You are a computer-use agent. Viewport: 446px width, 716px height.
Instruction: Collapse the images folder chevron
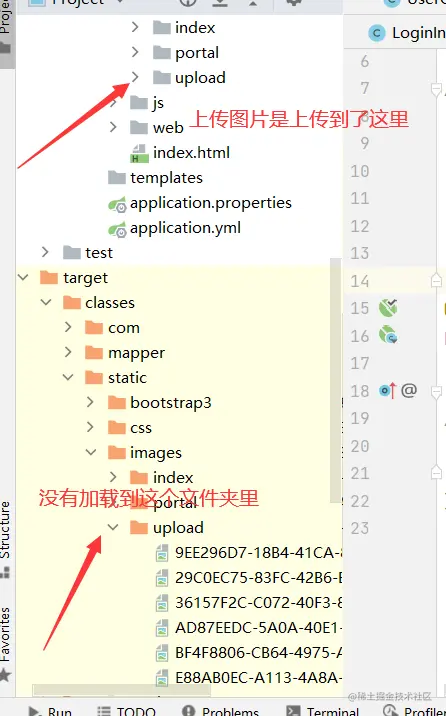pos(91,452)
